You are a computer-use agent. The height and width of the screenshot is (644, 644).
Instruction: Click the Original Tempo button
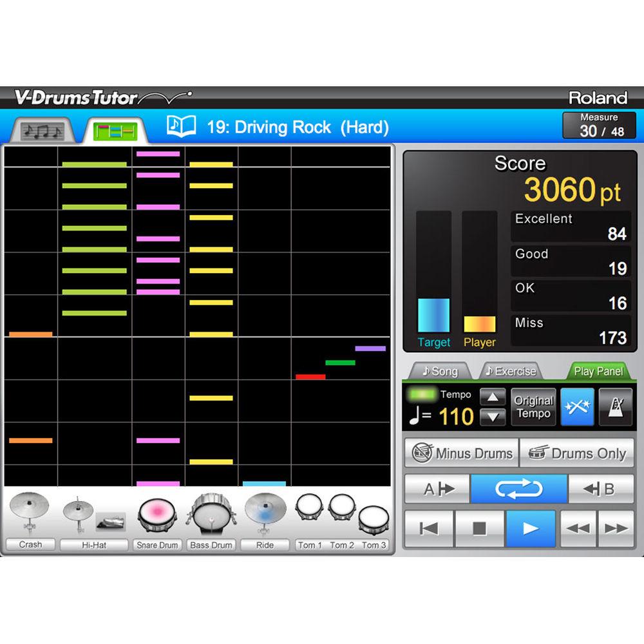[533, 407]
